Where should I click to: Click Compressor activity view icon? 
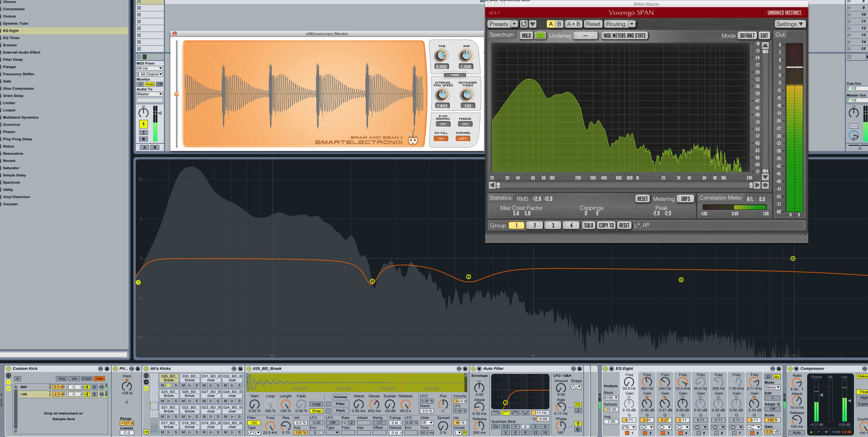(x=826, y=432)
